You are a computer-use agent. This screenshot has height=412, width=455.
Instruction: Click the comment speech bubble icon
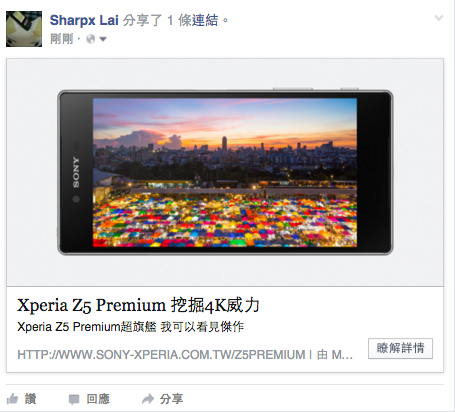(74, 399)
